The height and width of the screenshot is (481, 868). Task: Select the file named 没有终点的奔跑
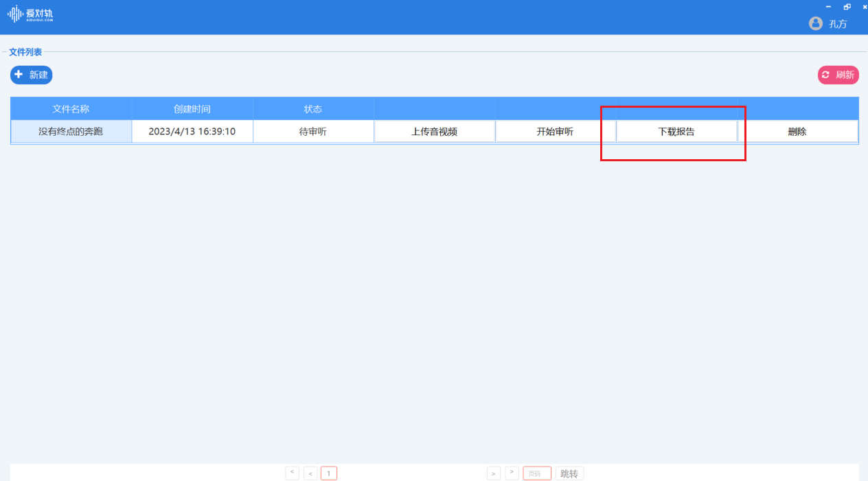(x=71, y=131)
